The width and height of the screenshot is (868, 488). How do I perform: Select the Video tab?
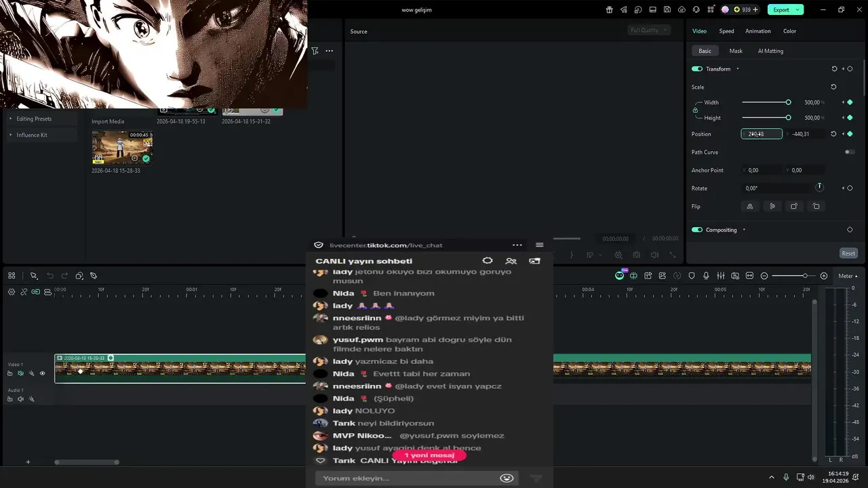coord(699,31)
